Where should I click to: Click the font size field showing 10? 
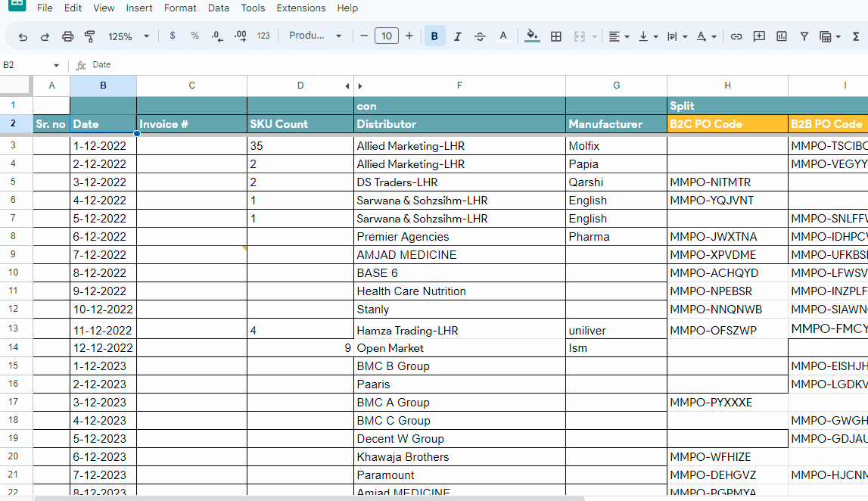click(x=387, y=36)
